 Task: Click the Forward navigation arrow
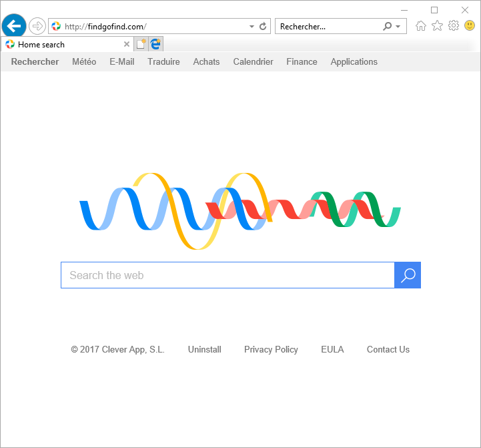37,26
